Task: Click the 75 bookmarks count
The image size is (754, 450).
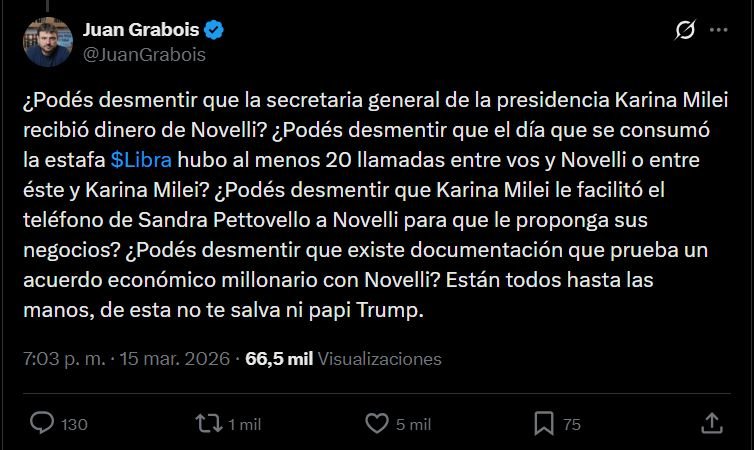Action: (572, 424)
